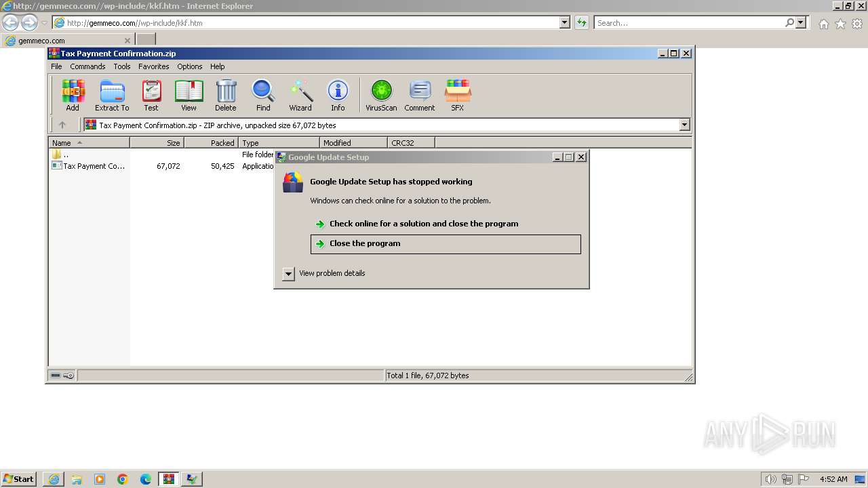Click the View file toolbar icon
The width and height of the screenshot is (868, 488).
coord(189,96)
